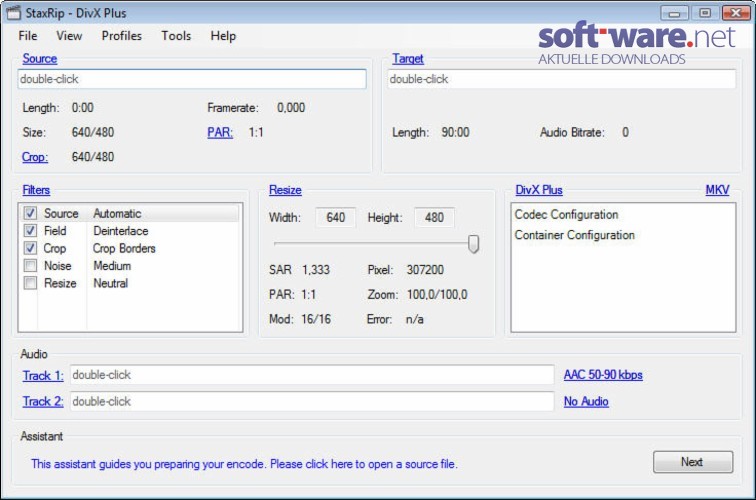Open the No Audio profile link
This screenshot has width=756, height=500.
point(586,401)
